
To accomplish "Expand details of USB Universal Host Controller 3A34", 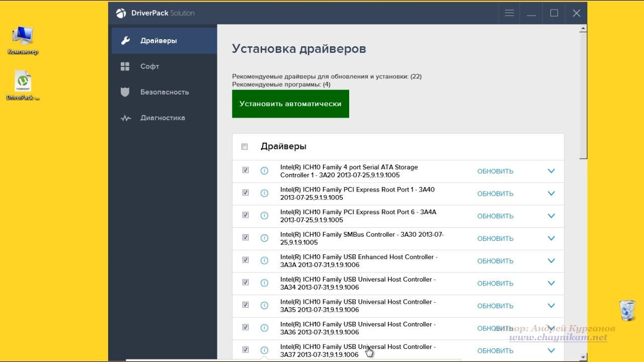I will click(551, 283).
